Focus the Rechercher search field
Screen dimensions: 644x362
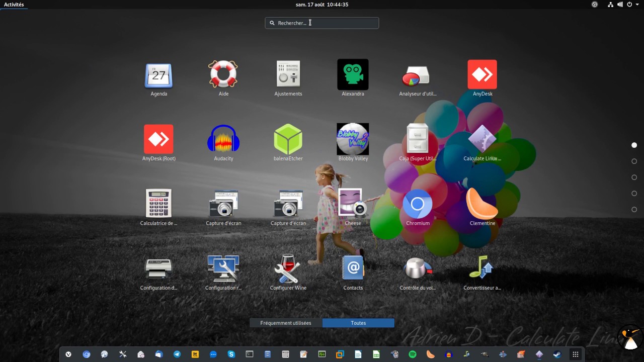(x=322, y=23)
